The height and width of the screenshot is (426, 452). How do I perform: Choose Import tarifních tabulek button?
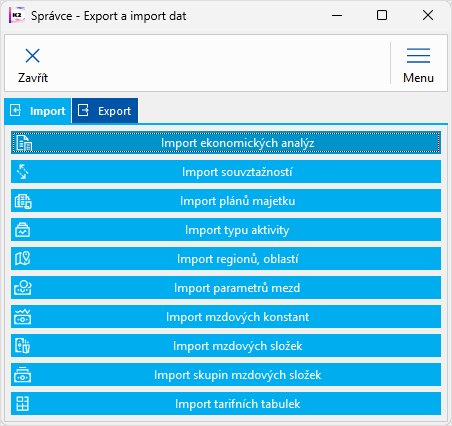click(226, 404)
